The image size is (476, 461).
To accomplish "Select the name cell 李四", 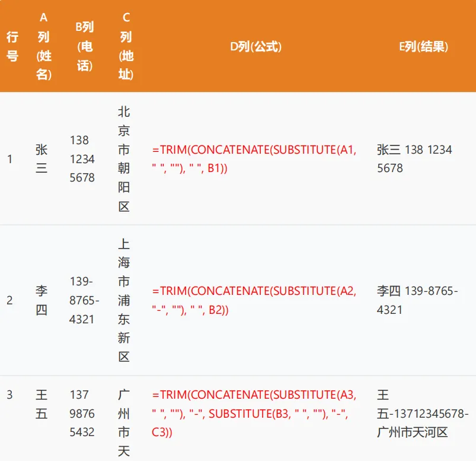I will [x=41, y=300].
